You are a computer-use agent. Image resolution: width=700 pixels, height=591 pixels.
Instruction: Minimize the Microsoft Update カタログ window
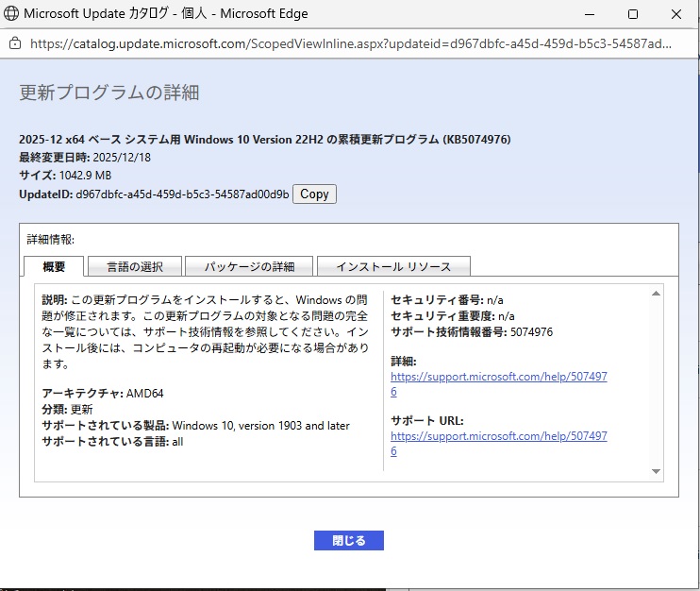coord(590,14)
